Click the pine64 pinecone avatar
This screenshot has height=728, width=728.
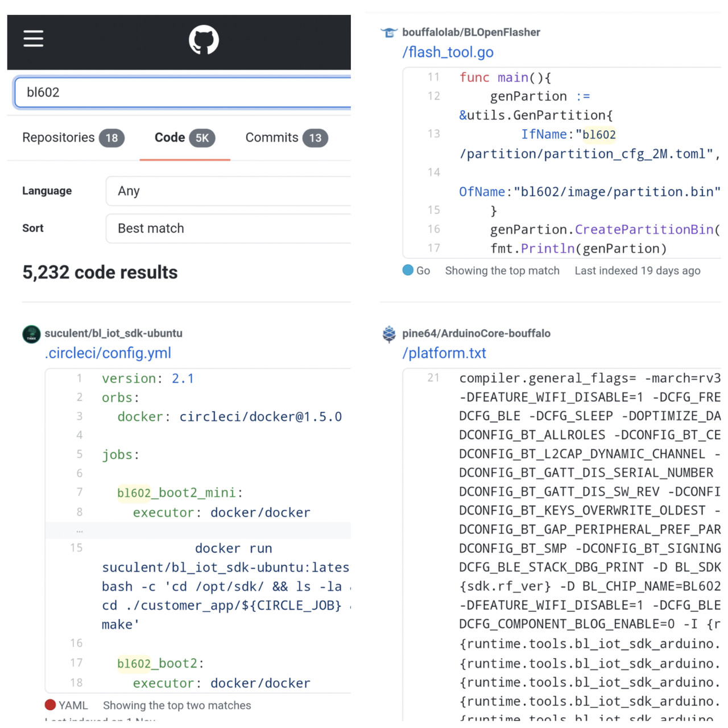(389, 334)
